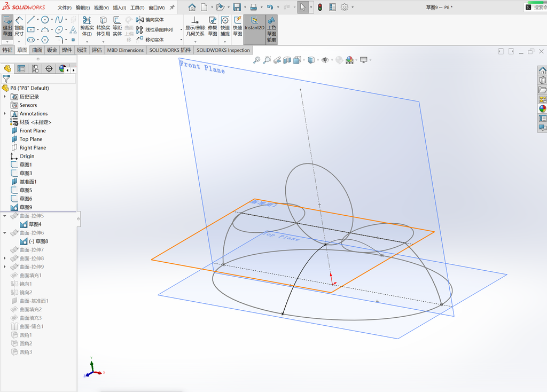Image resolution: width=547 pixels, height=392 pixels.
Task: Open the 插入(I) Insert menu
Action: (119, 7)
